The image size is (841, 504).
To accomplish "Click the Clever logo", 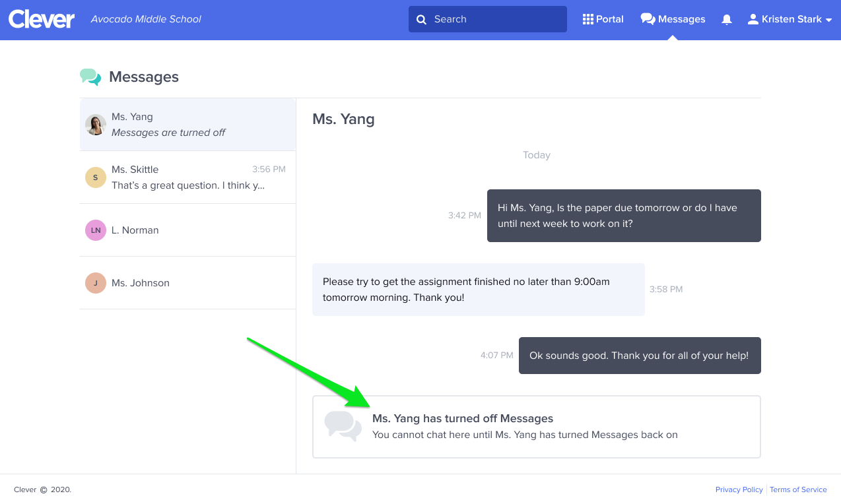I will pos(41,19).
